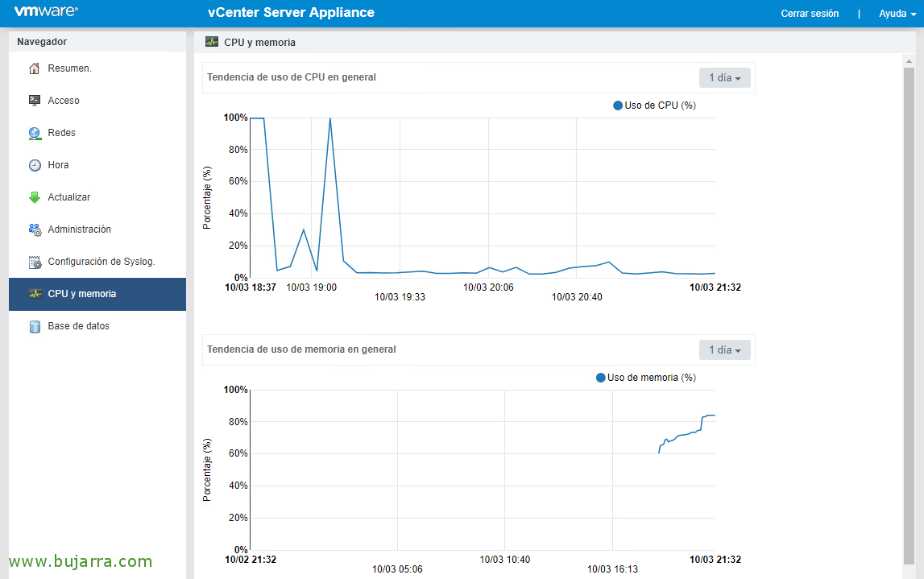This screenshot has height=579, width=924.
Task: Click the 10/03 10:40 memory chart label
Action: (504, 560)
